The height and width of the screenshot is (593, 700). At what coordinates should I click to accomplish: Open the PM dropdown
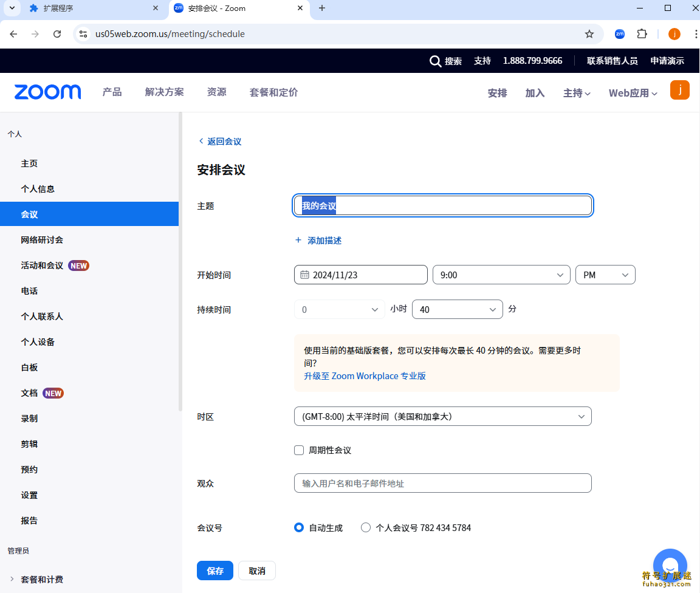pyautogui.click(x=605, y=275)
